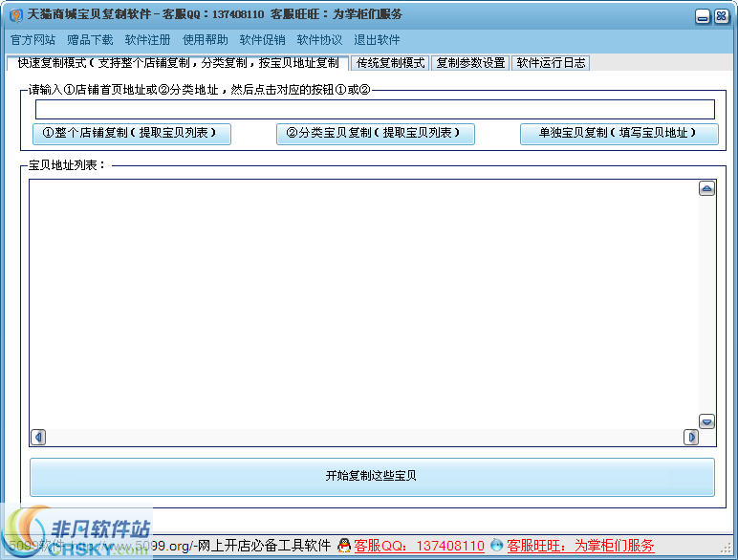
Task: Switch to the 传统复制模式 tab
Action: [x=391, y=63]
